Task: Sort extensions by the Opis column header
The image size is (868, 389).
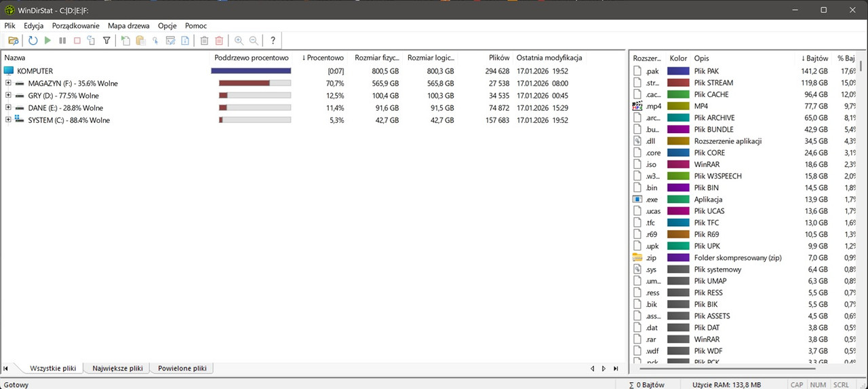Action: (x=743, y=58)
